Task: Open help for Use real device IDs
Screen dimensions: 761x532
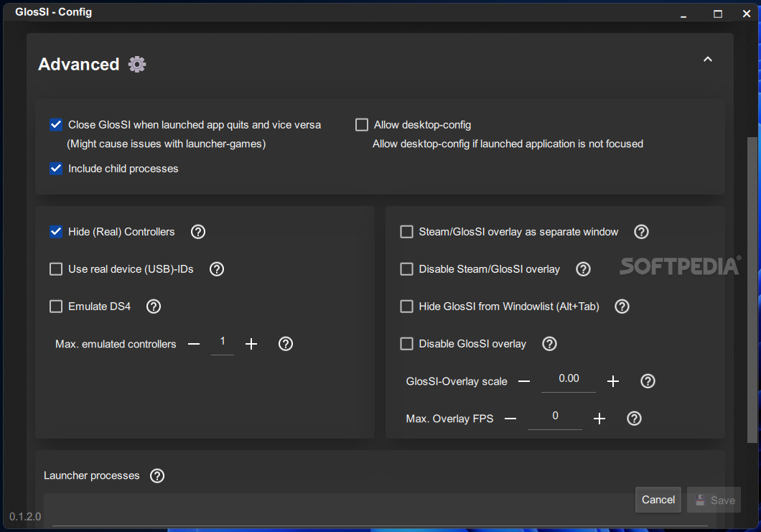Action: [217, 269]
